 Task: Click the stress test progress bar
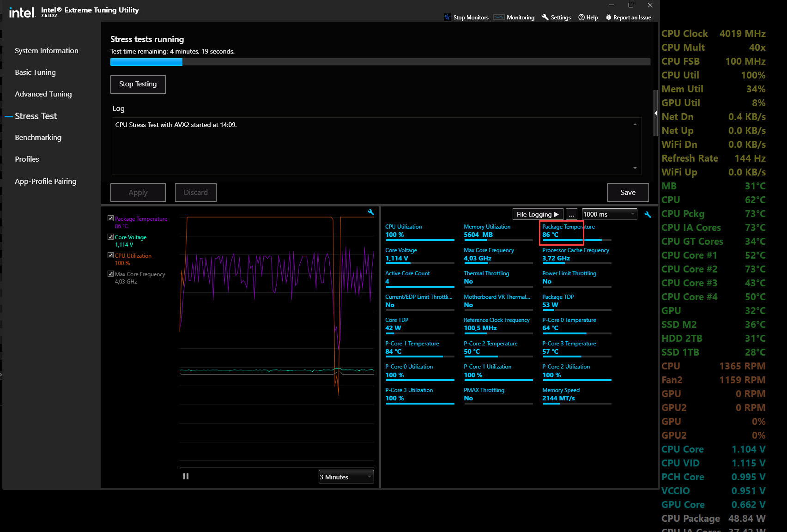(x=380, y=62)
